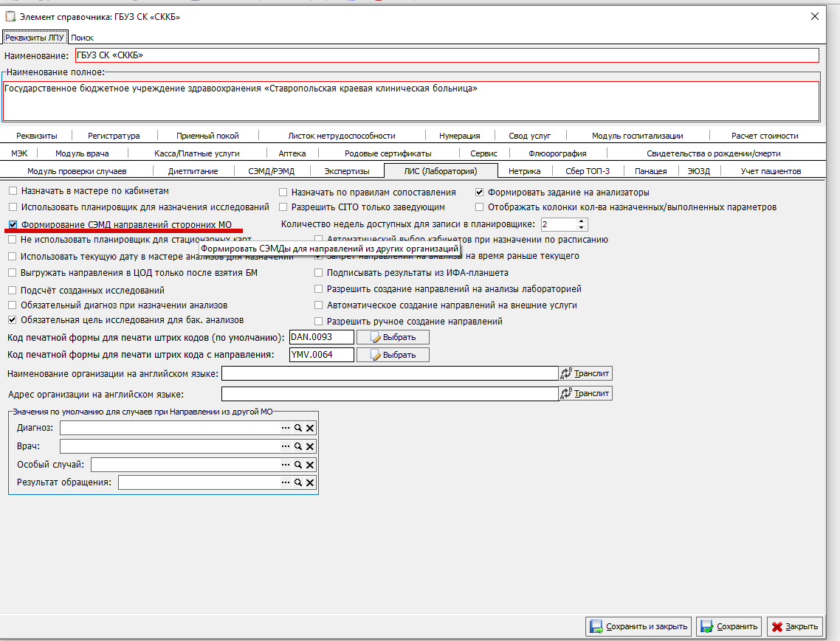Enable Подписывать результаты из ИФА-планшета

click(319, 273)
